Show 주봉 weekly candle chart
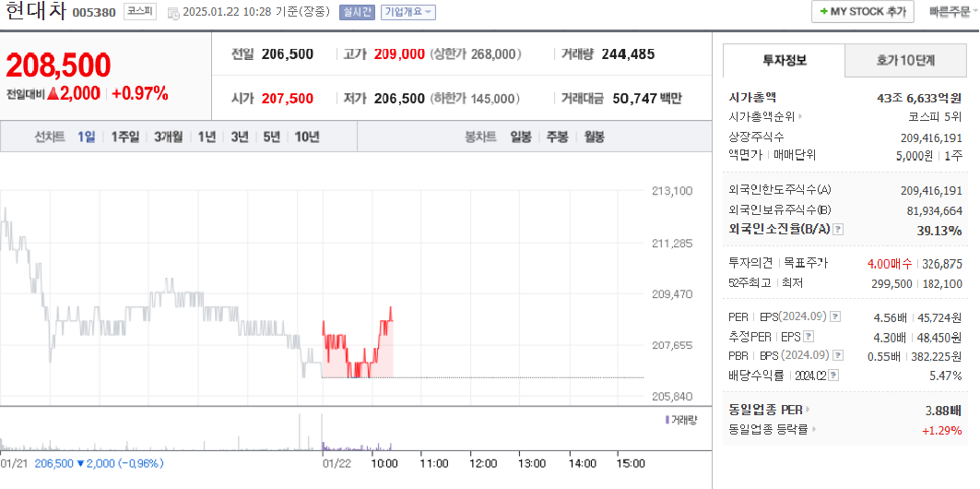980x489 pixels. click(x=558, y=137)
